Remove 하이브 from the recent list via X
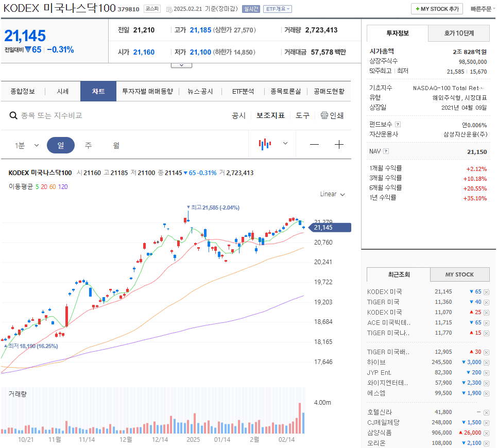Image resolution: width=497 pixels, height=448 pixels. tap(486, 362)
